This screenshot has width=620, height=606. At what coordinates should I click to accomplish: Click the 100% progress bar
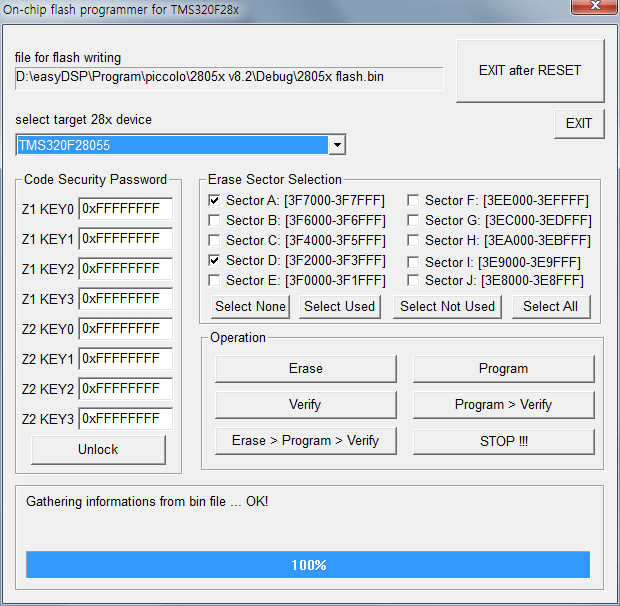point(308,565)
